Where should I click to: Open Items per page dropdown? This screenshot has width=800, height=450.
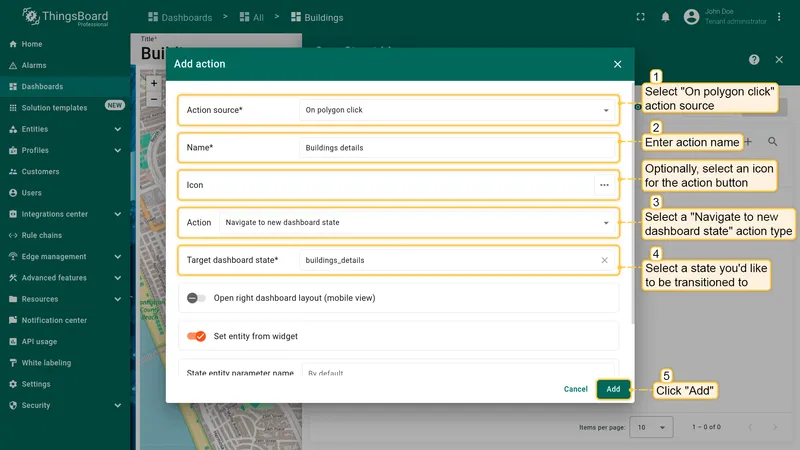[651, 427]
